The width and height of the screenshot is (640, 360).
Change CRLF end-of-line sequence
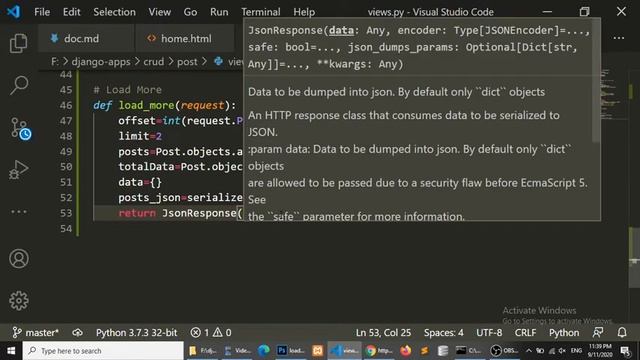[x=525, y=333]
